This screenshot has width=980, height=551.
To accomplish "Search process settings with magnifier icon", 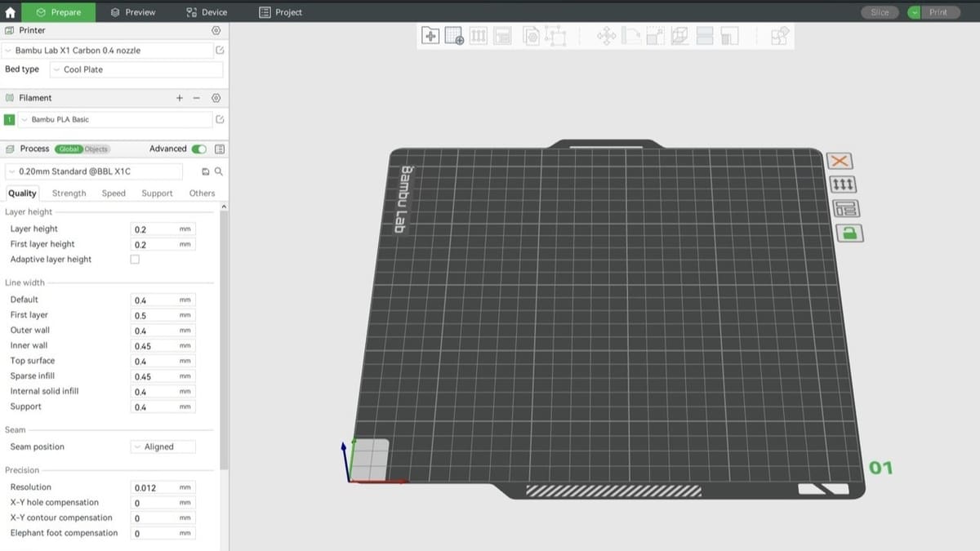I will [218, 172].
